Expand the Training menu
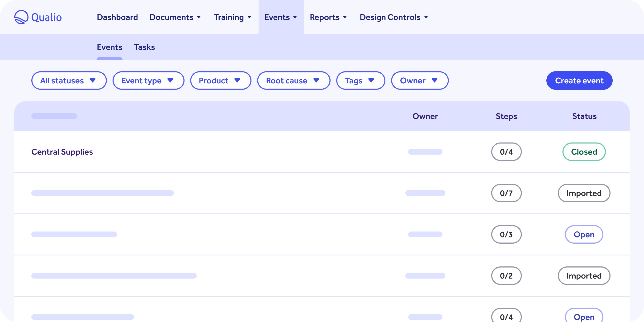Viewport: 644px width, 322px height. pos(232,17)
